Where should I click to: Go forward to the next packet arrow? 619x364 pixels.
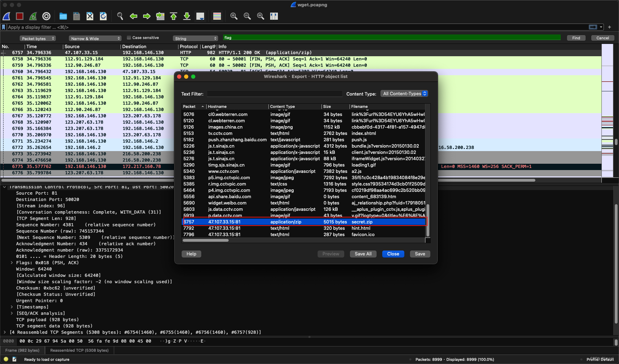[147, 16]
